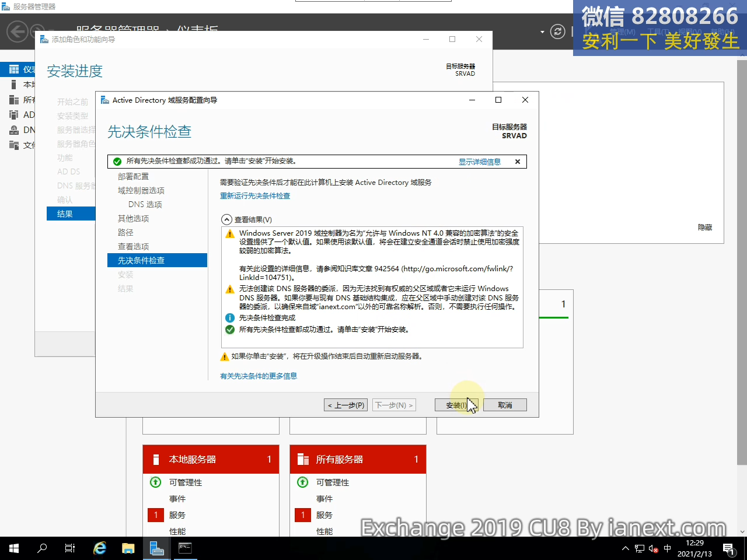Open Windows Start menu
The width and height of the screenshot is (747, 560).
[14, 548]
